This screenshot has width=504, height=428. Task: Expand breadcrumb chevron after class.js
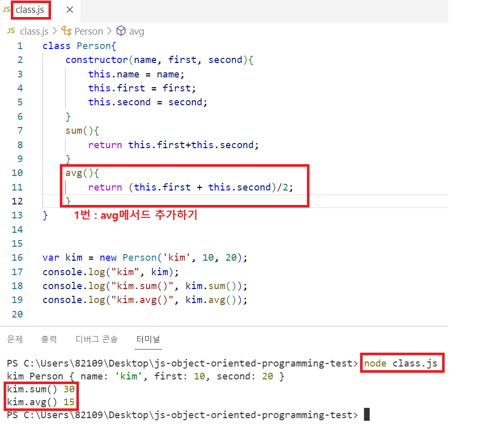pyautogui.click(x=55, y=31)
